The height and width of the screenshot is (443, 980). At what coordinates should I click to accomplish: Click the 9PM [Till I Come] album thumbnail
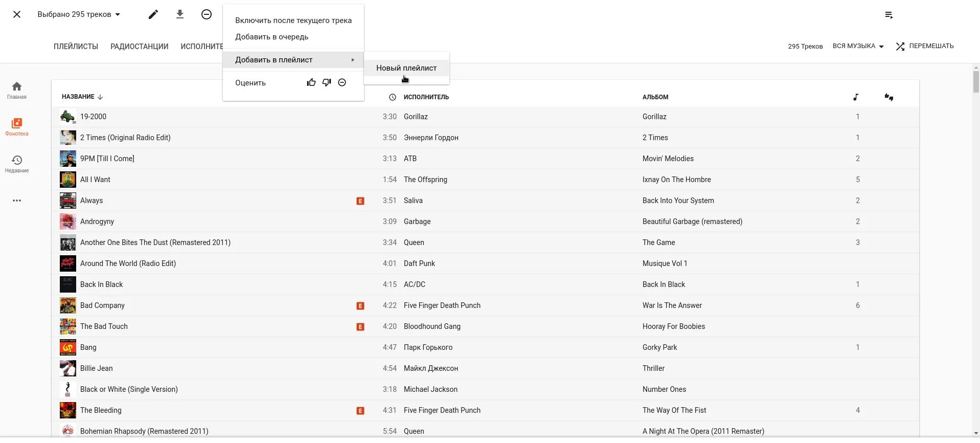click(68, 159)
